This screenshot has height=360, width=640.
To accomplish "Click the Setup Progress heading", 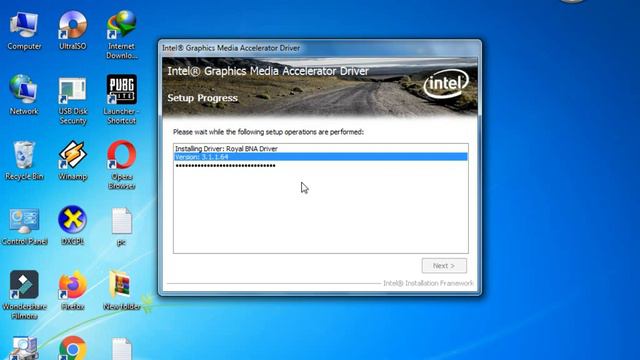I will 202,98.
